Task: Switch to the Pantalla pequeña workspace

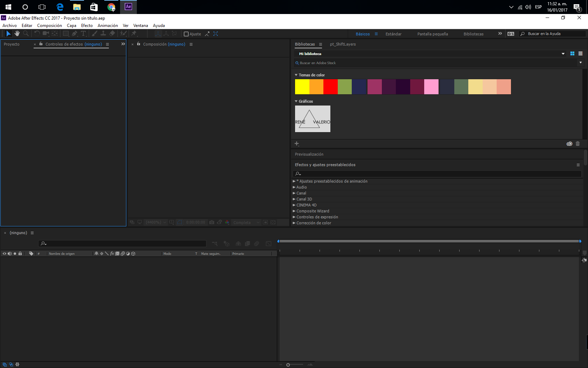Action: [433, 34]
